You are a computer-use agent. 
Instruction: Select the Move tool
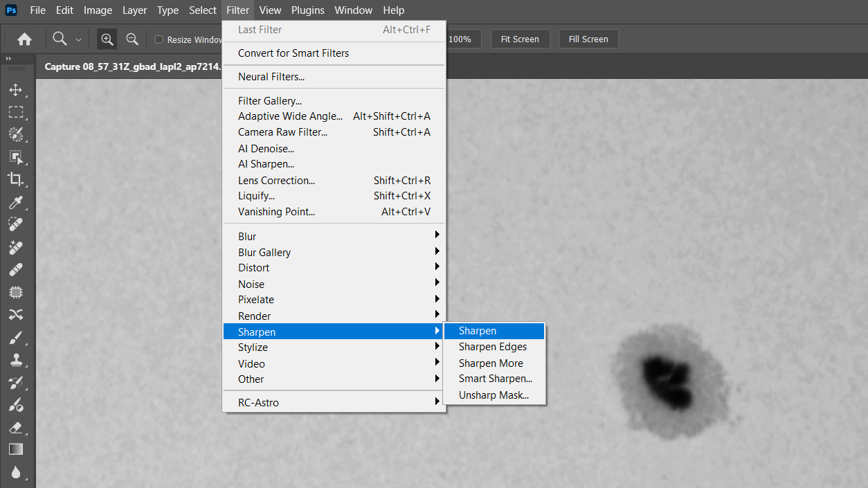16,90
